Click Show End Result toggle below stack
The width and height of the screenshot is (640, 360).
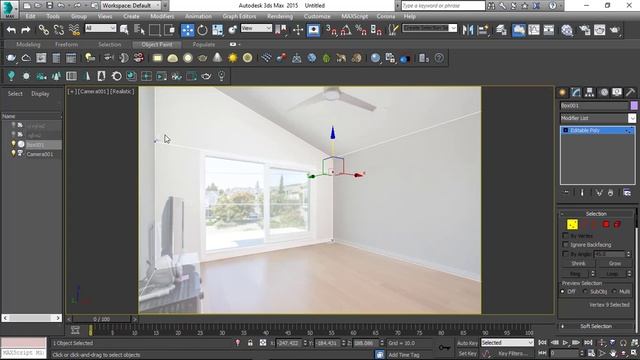pos(582,193)
